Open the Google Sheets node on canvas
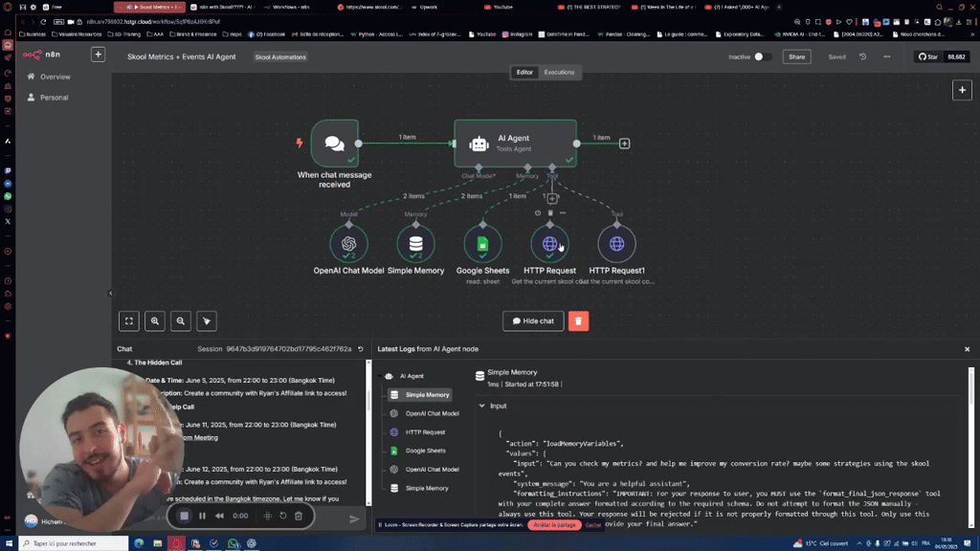The height and width of the screenshot is (551, 980). pyautogui.click(x=482, y=244)
